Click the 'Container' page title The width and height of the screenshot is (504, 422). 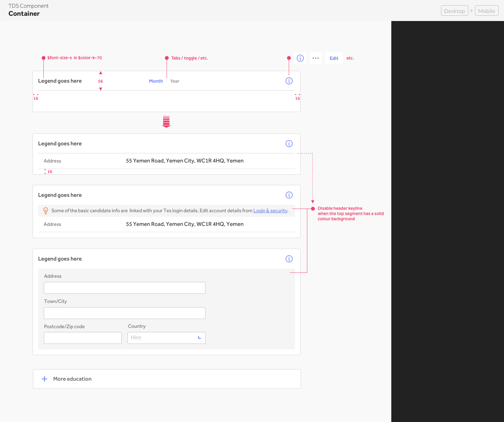(24, 14)
